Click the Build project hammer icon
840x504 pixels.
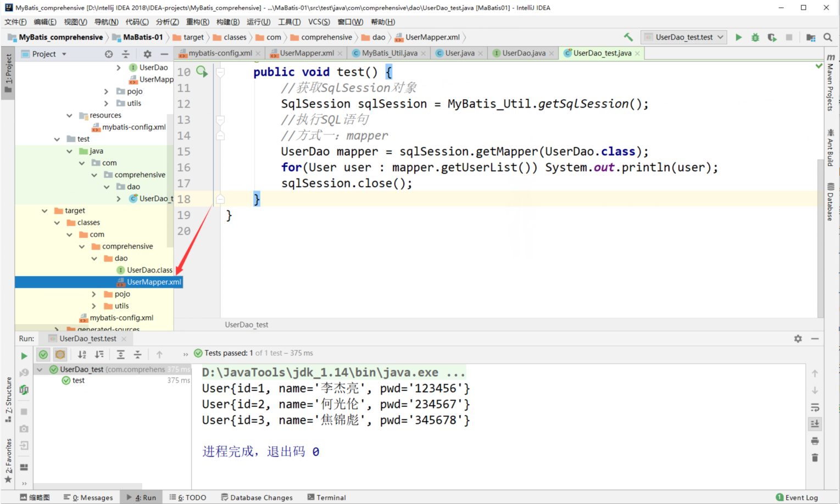(628, 37)
